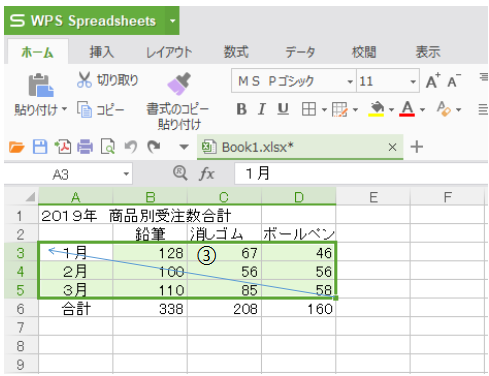Viewport: 489px width, 376px height.
Task: Click the yellow fill color bucket
Action: pos(377,109)
